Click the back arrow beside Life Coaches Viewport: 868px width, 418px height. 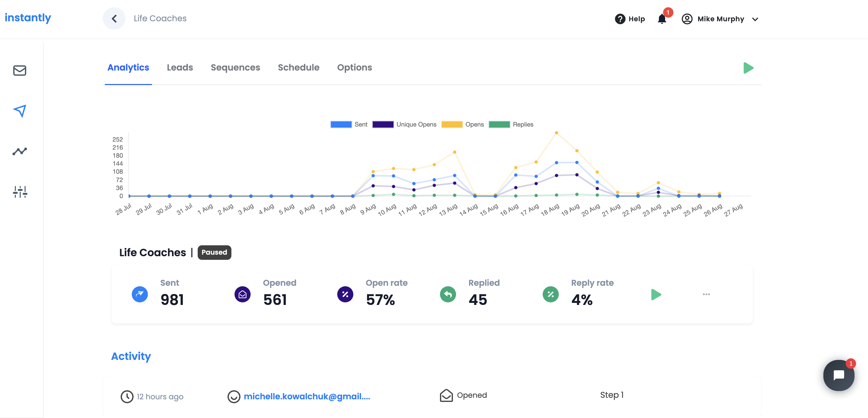(x=114, y=18)
